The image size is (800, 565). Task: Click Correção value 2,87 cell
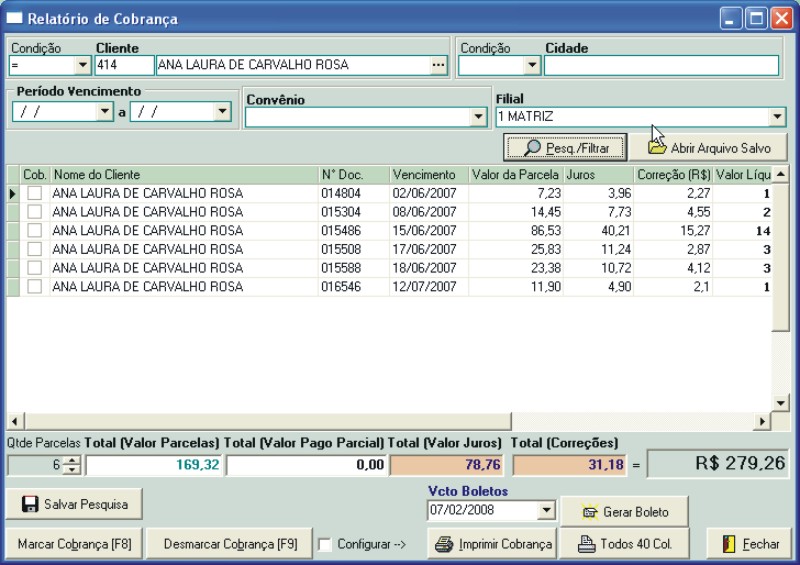point(673,249)
